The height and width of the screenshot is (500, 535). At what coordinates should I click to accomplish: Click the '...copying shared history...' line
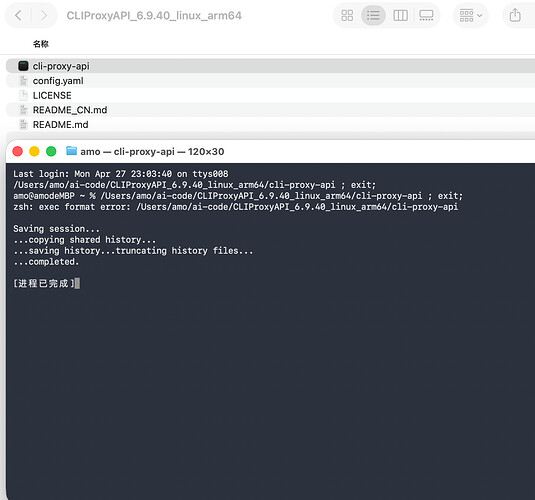pos(84,240)
